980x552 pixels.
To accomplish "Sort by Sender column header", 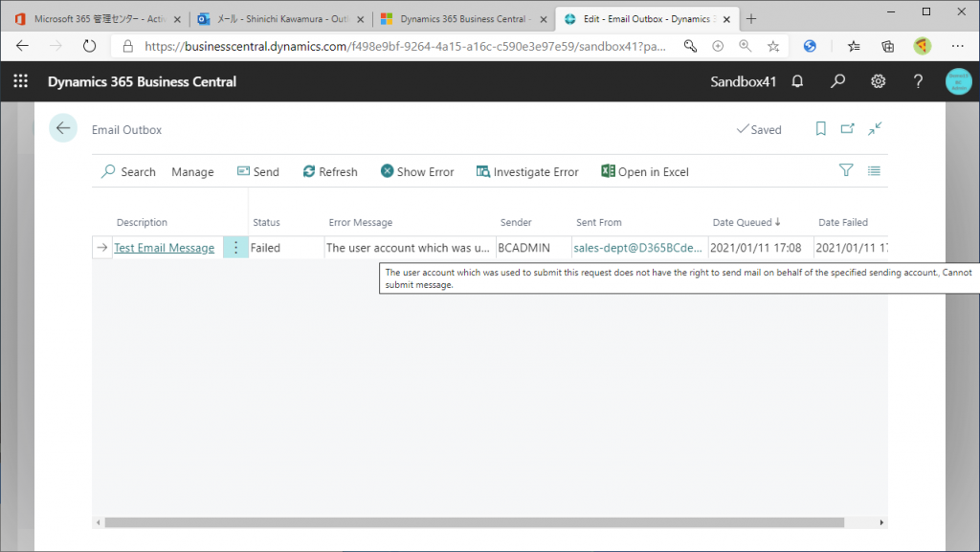I will coord(516,222).
